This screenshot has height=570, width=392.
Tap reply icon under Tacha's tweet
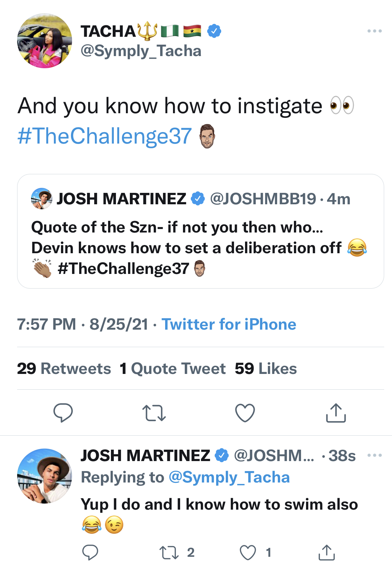click(63, 413)
